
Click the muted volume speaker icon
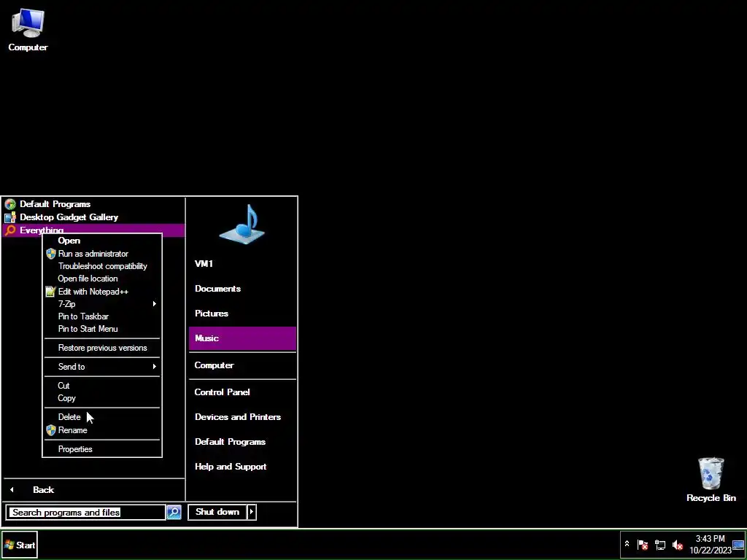tap(678, 545)
